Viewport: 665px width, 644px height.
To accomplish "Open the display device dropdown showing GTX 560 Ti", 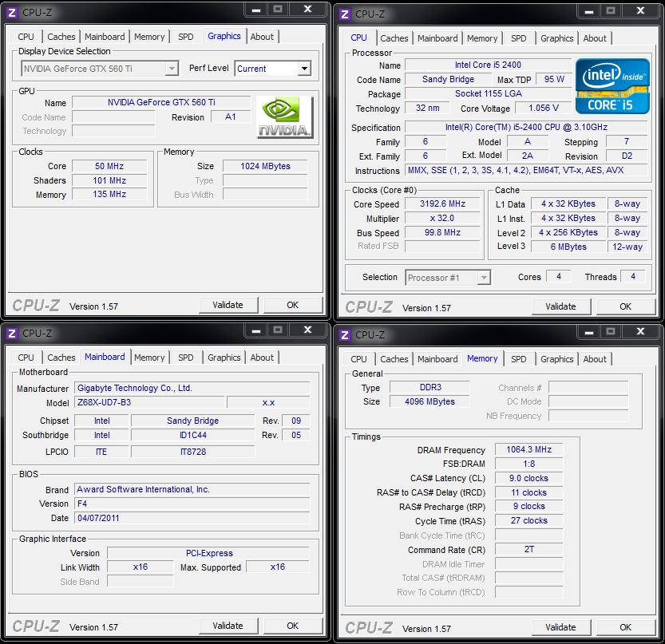I will [100, 69].
